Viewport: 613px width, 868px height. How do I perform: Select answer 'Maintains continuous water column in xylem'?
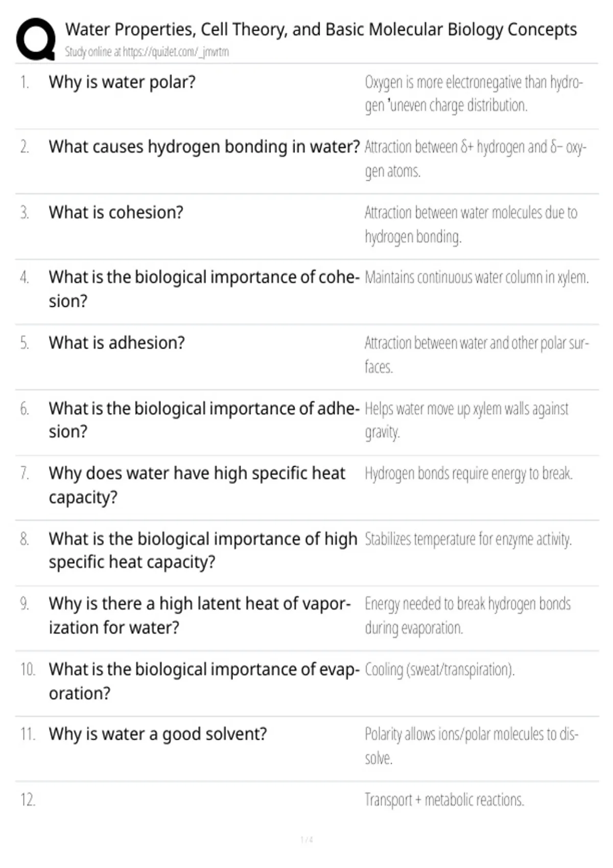tap(477, 277)
